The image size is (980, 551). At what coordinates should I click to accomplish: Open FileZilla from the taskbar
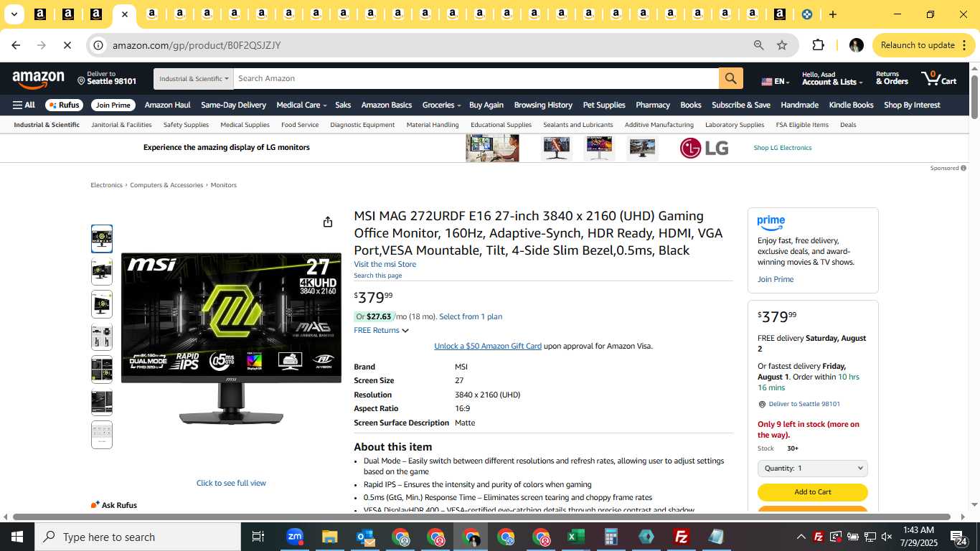681,537
